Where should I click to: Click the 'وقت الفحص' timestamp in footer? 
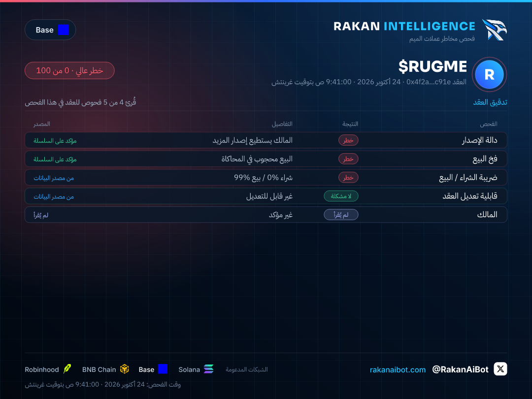[103, 384]
